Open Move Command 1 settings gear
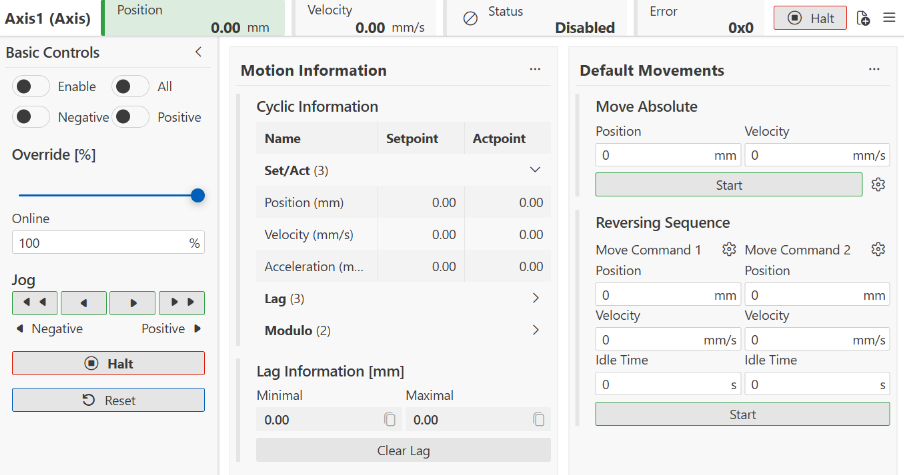This screenshot has width=904, height=475. pyautogui.click(x=729, y=249)
